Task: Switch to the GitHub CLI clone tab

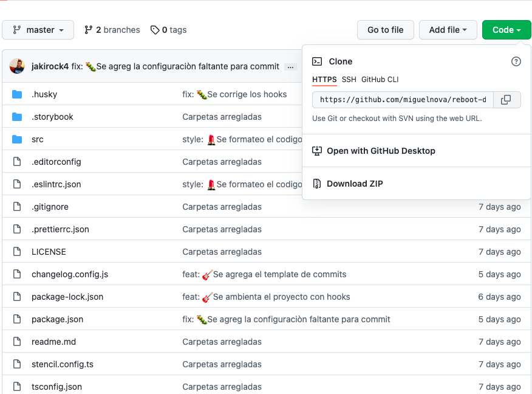Action: [380, 80]
